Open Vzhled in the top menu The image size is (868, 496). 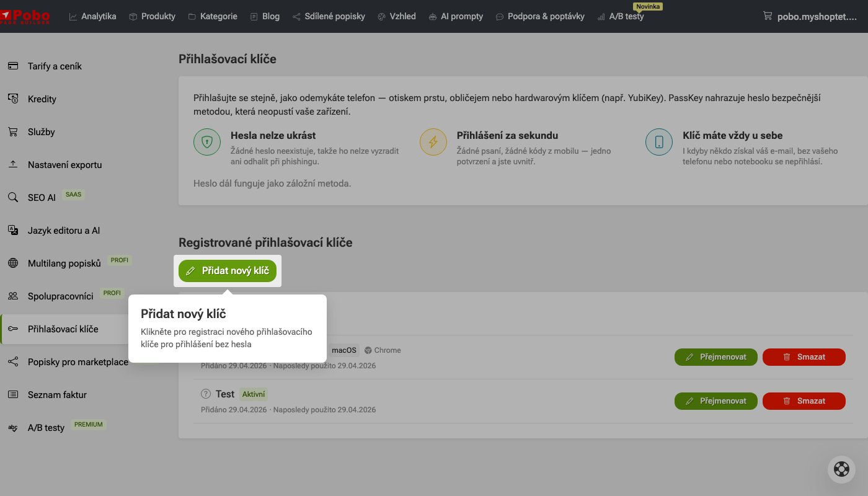tap(396, 16)
